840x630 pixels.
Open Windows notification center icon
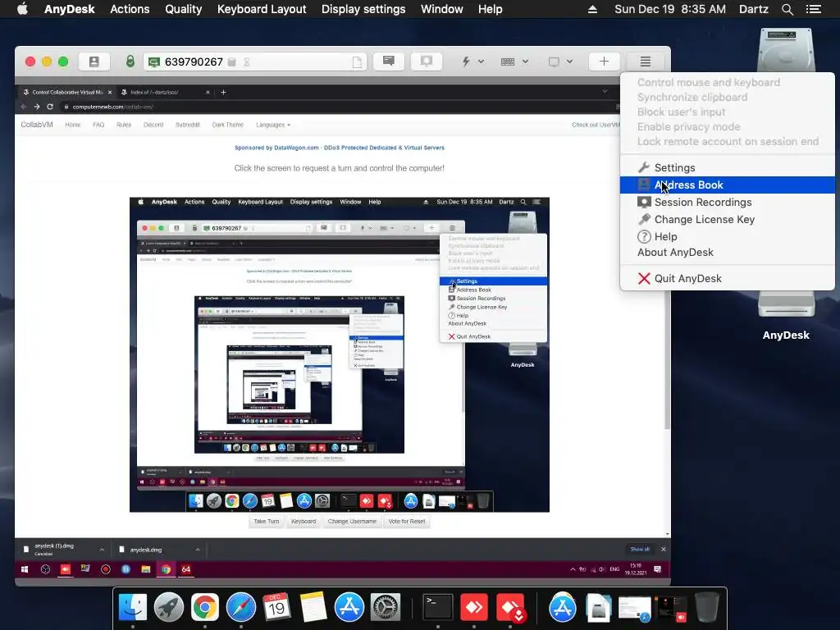click(x=658, y=569)
